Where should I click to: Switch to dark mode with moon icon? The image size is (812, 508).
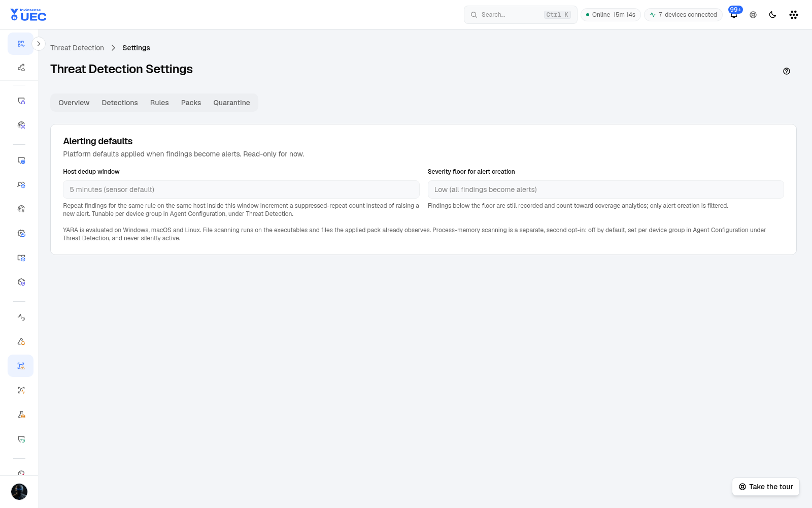pyautogui.click(x=772, y=15)
